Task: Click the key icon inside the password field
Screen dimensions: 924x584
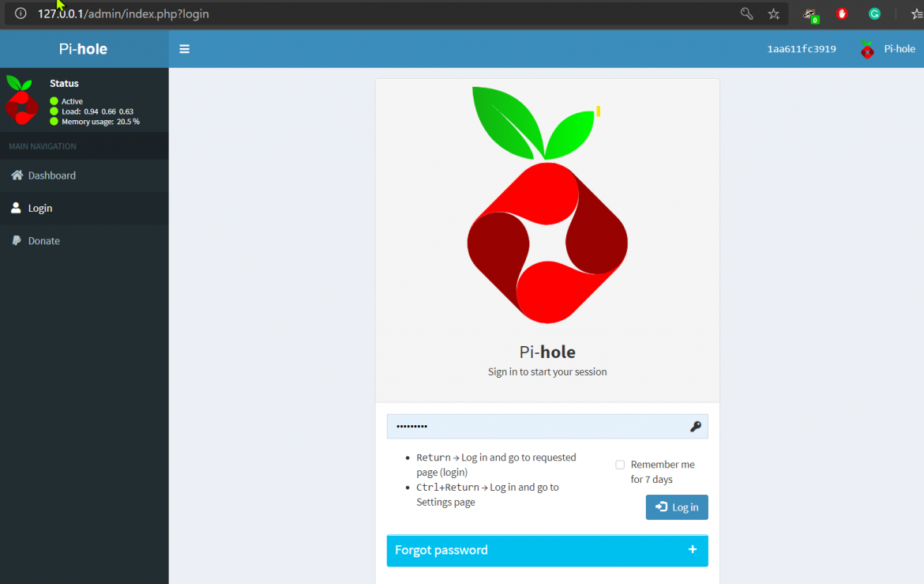Action: [x=696, y=426]
